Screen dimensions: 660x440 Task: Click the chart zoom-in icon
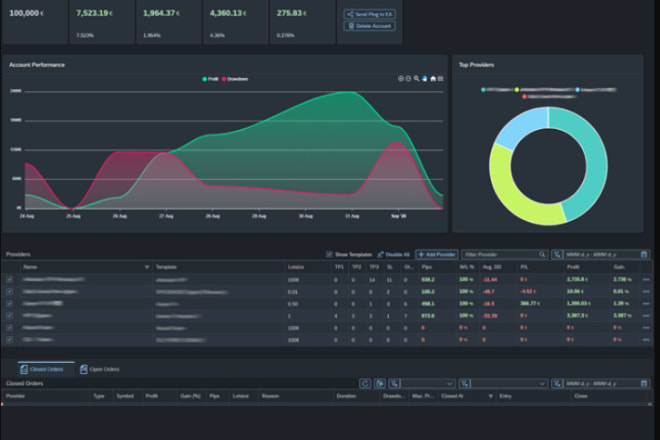(401, 79)
